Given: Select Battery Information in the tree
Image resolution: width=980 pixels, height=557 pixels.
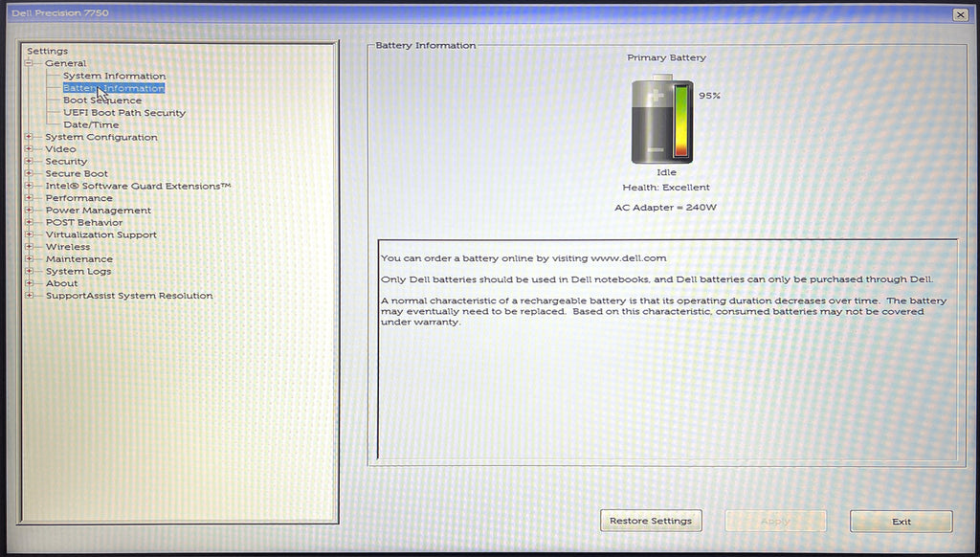Looking at the screenshot, I should (x=114, y=88).
